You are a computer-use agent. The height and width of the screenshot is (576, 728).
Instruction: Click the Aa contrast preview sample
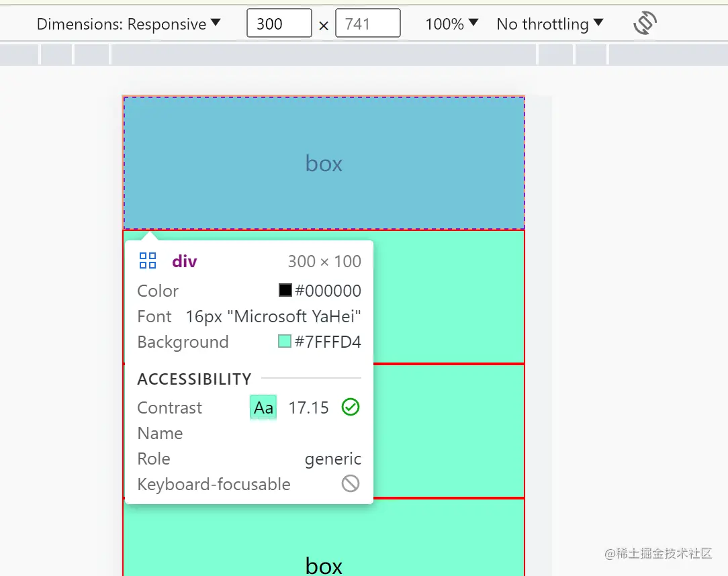click(x=263, y=407)
